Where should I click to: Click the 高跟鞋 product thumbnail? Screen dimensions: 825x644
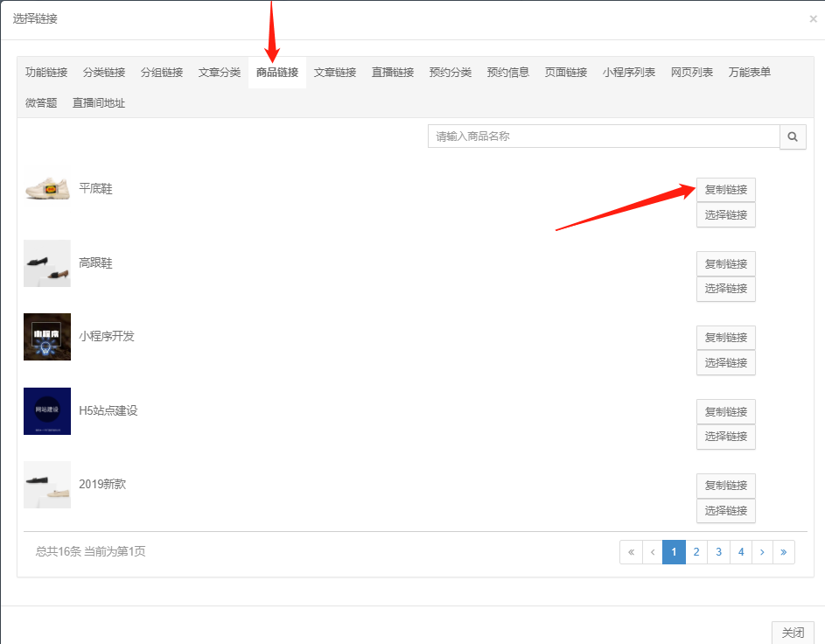coord(47,263)
